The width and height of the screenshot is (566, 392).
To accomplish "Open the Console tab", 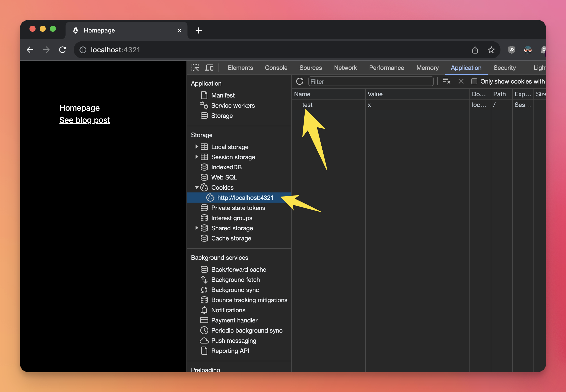I will [x=276, y=68].
